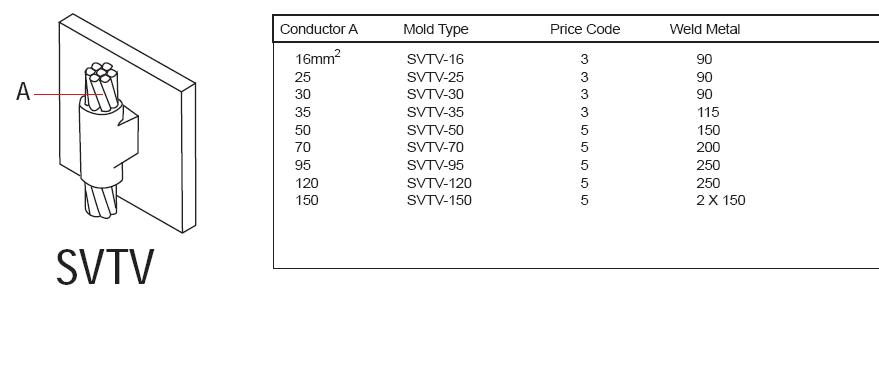Select mold type SVTV-70
Viewport: 879px width, 368px height.
(x=435, y=148)
